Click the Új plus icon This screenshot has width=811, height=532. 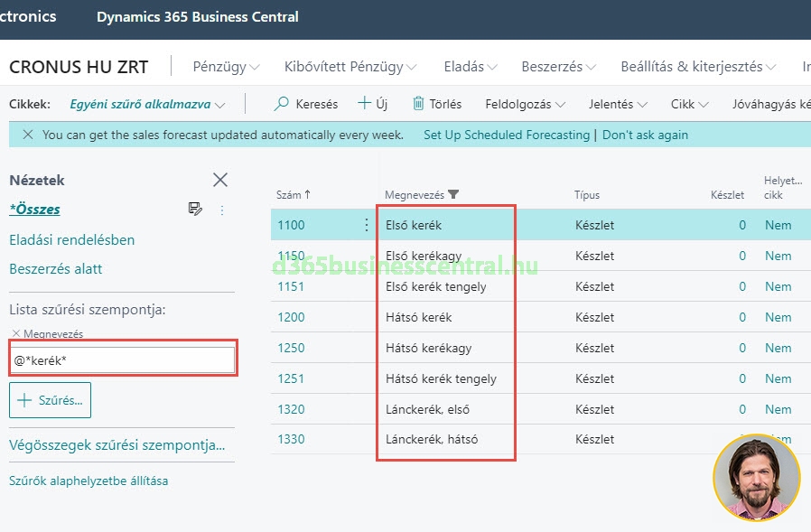pyautogui.click(x=364, y=104)
